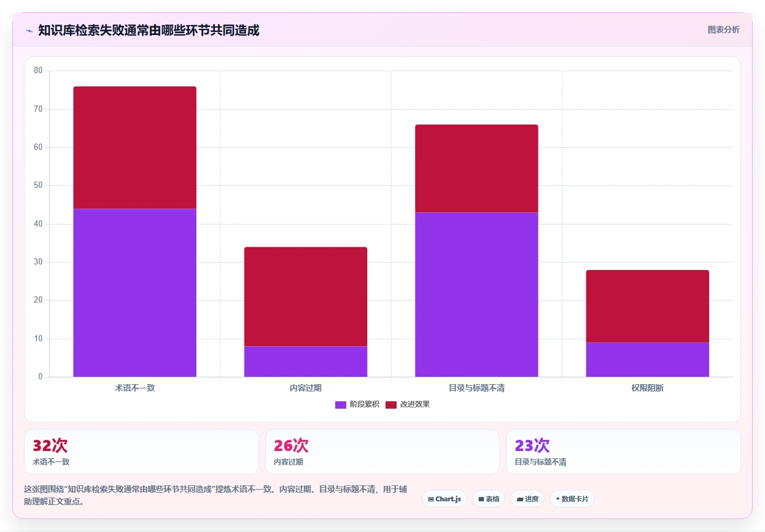Click the y-axis value 0

pos(40,377)
